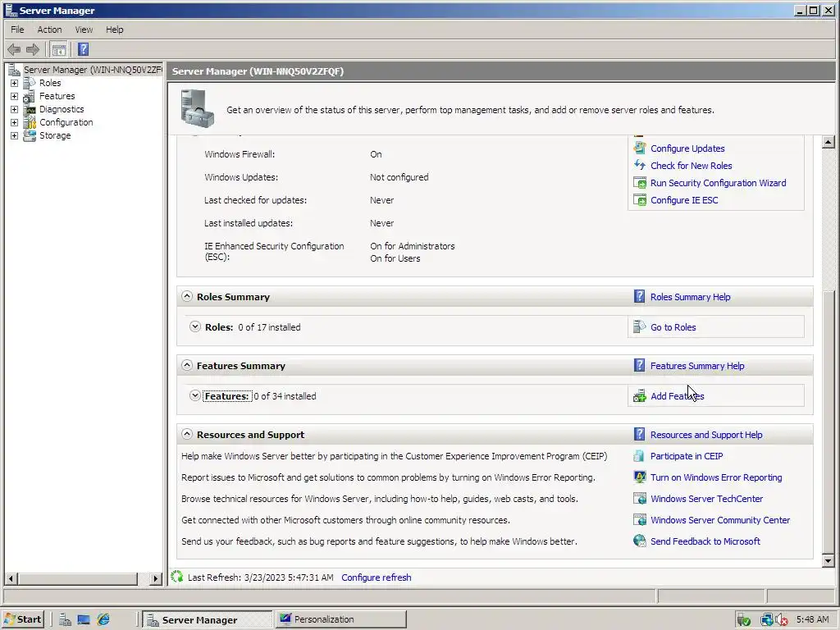Click Send Feedback to Microsoft link
This screenshot has height=630, width=840.
tap(705, 541)
